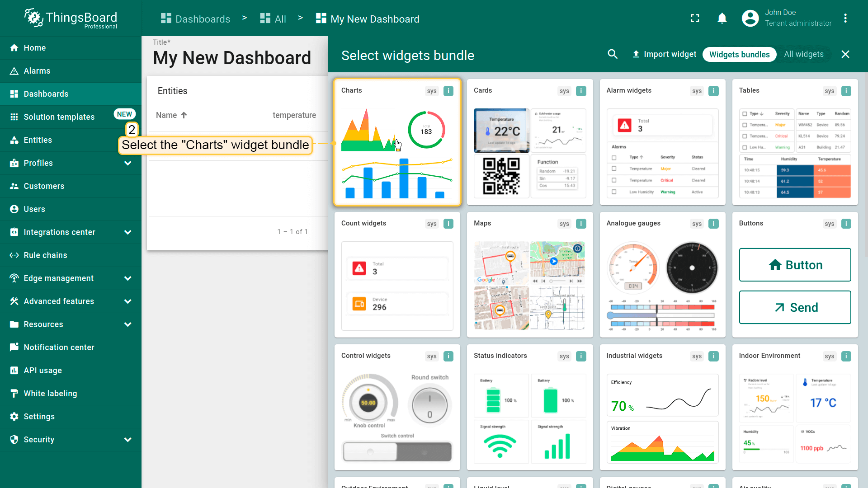Image resolution: width=868 pixels, height=488 pixels.
Task: Click All breadcrumb link
Action: [273, 19]
